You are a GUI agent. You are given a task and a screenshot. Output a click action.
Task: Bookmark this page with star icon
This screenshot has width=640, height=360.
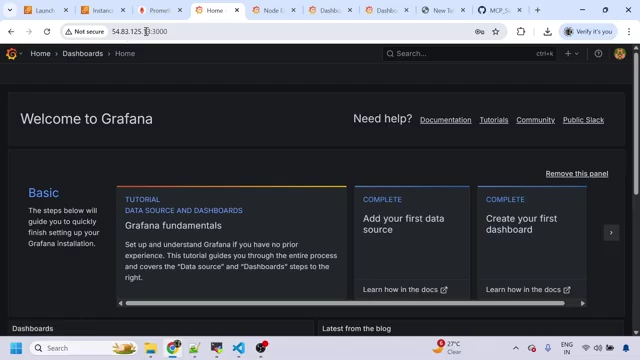click(x=496, y=31)
